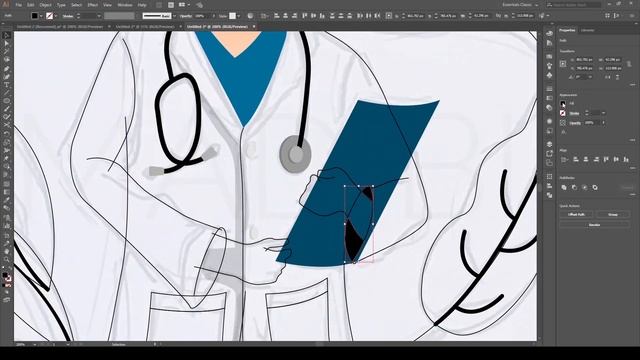
Task: Click the reference point icon in Properties Transform
Action: coord(563,64)
